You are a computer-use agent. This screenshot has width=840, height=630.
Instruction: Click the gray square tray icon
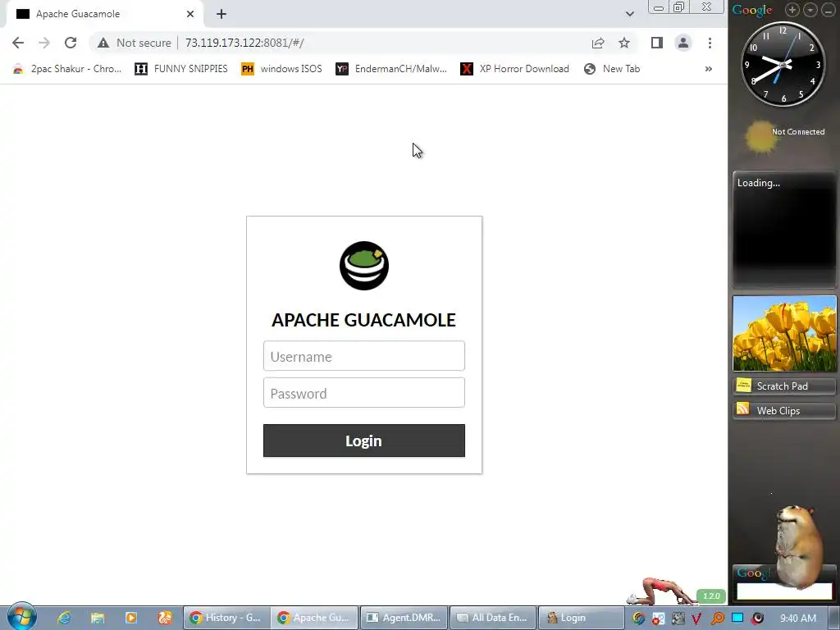(x=678, y=619)
